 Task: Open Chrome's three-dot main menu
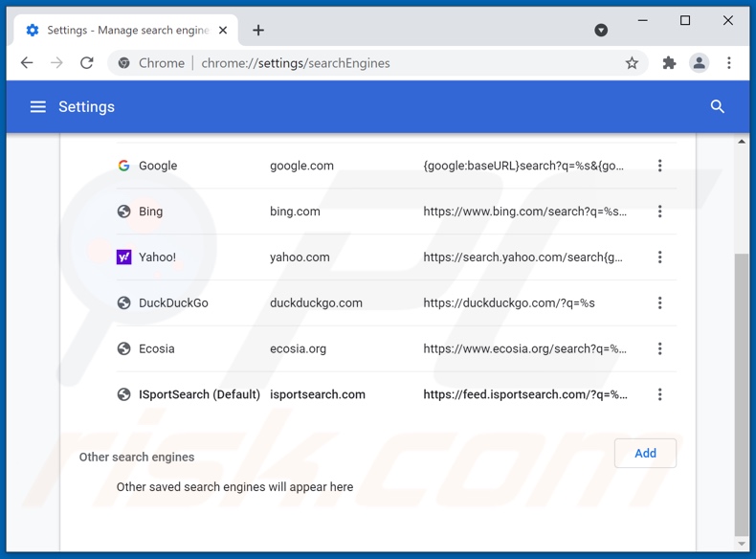pos(729,63)
